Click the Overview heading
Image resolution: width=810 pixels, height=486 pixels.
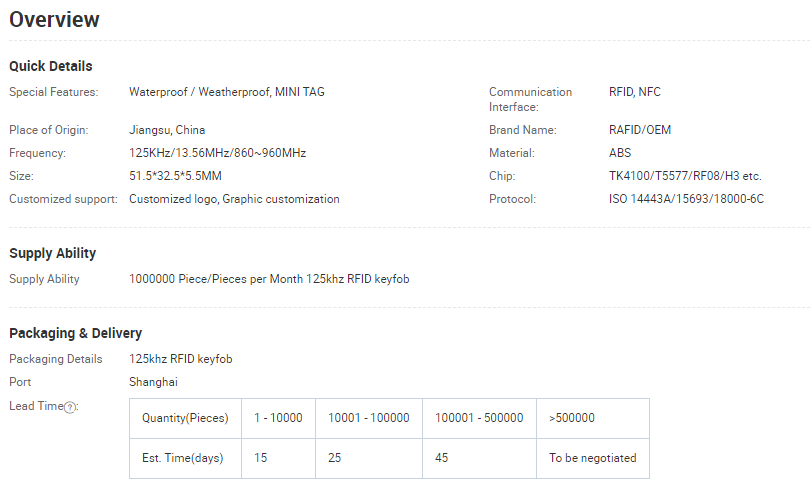54,20
